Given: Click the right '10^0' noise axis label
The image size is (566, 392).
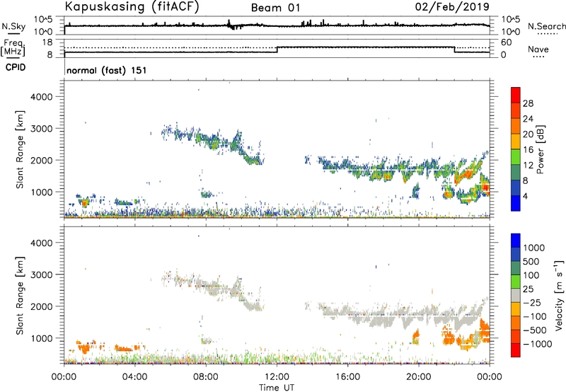Looking at the screenshot, I should 510,32.
